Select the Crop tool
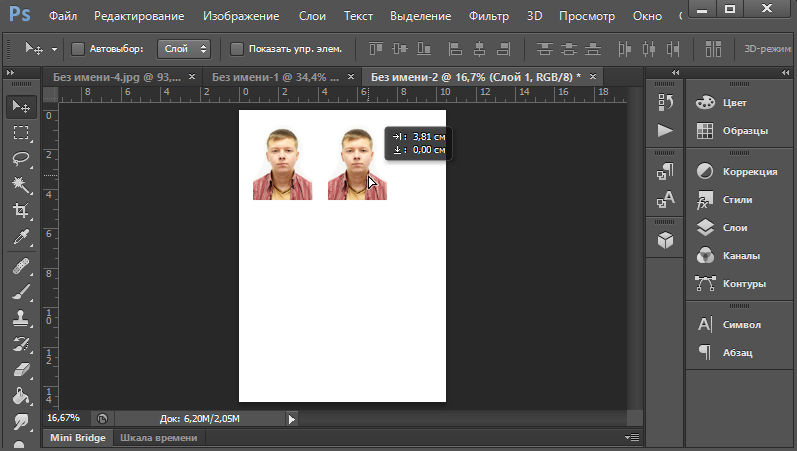The width and height of the screenshot is (797, 451). tap(20, 211)
